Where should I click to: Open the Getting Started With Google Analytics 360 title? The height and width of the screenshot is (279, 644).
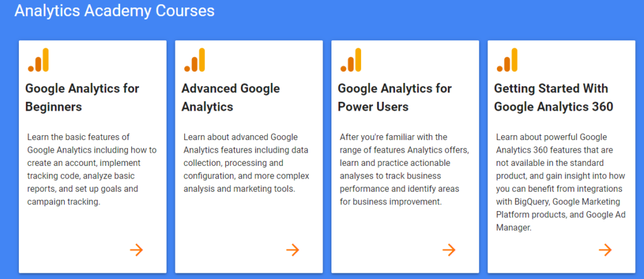point(553,97)
